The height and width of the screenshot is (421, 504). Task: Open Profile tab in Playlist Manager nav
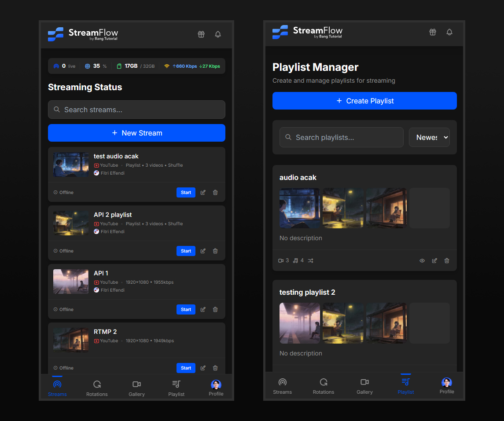coord(447,386)
